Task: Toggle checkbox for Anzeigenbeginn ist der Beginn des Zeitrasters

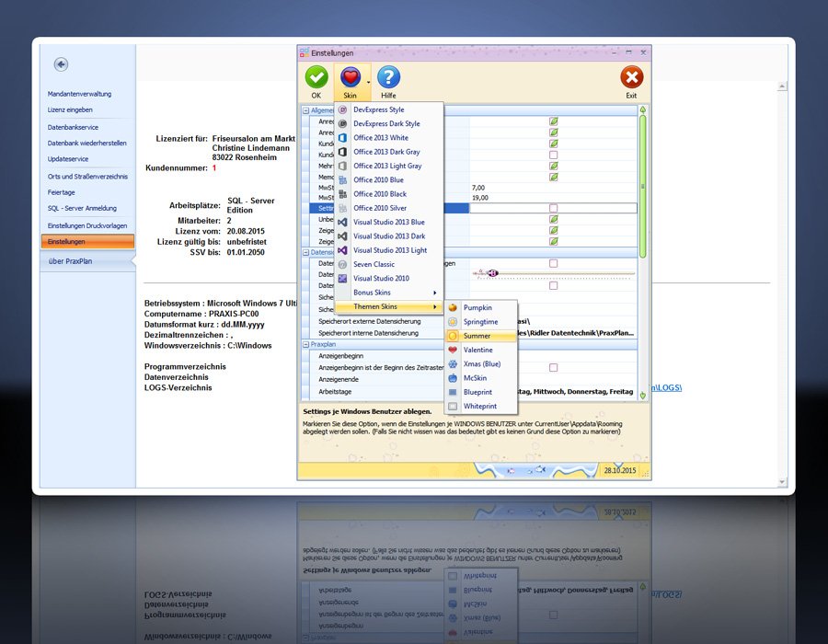Action: point(554,367)
